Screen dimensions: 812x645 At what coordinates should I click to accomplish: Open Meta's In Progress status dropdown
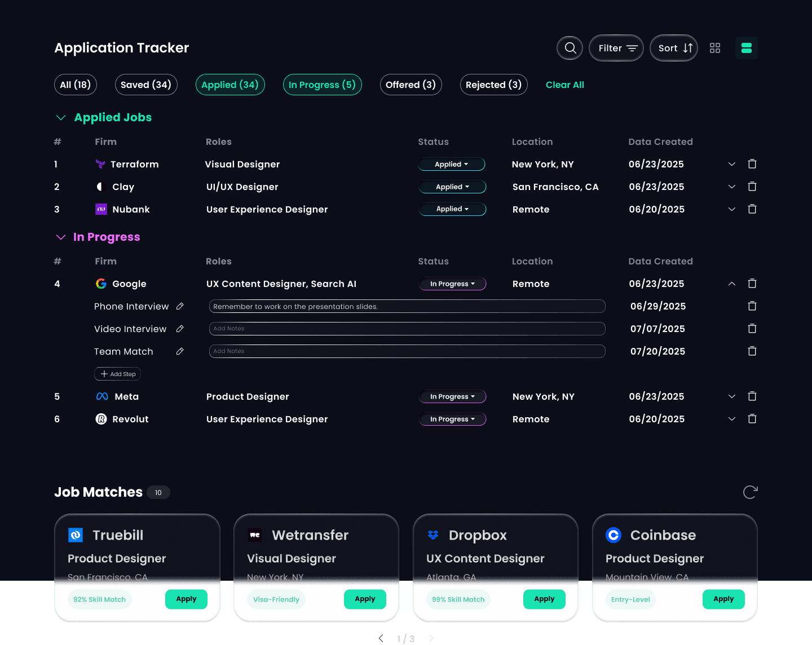click(x=453, y=396)
